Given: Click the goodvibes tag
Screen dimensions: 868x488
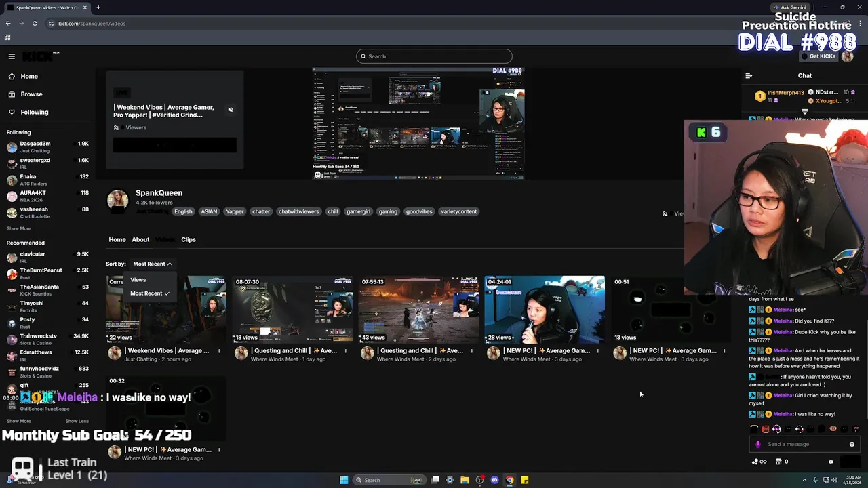Looking at the screenshot, I should (419, 211).
